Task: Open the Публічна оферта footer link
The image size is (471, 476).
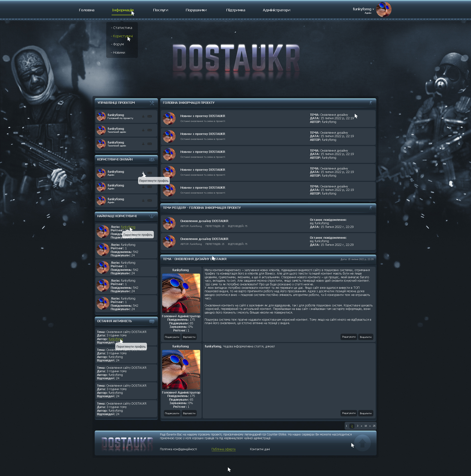Action: coord(223,450)
